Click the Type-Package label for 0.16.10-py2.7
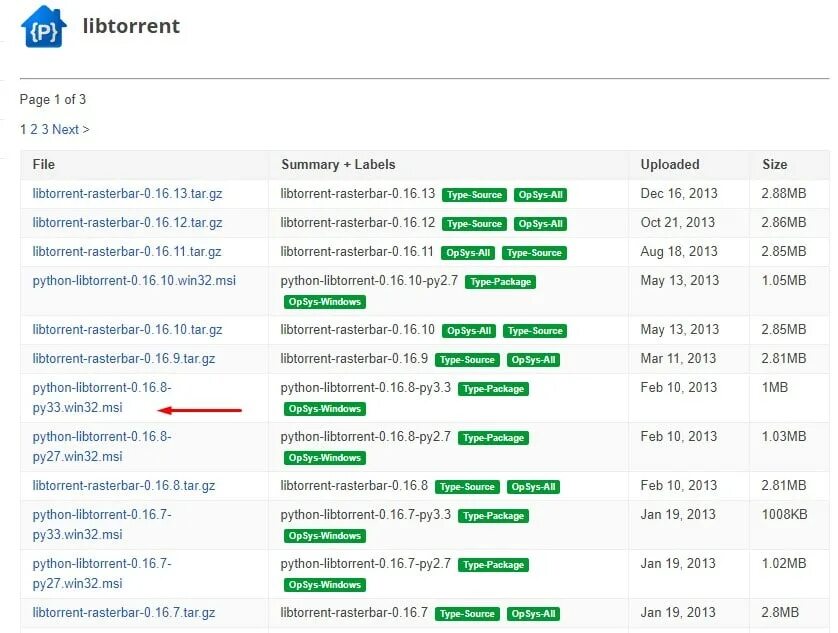This screenshot has width=838, height=633. coord(501,282)
